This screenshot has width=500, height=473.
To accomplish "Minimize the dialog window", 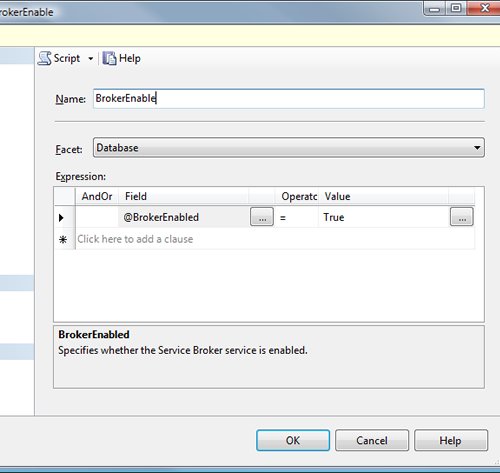I will pos(434,8).
